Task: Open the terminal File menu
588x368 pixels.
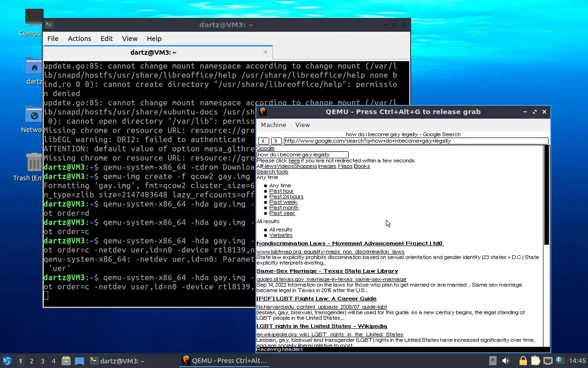Action: tap(53, 39)
